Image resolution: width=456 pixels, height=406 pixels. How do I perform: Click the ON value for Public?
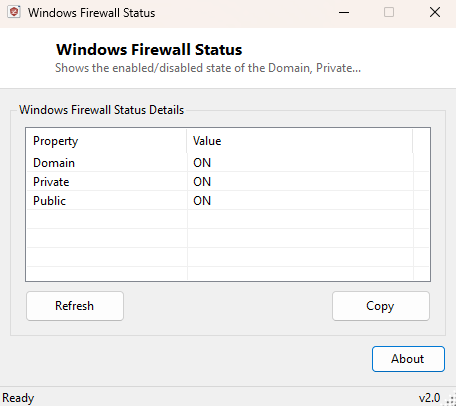[x=202, y=201]
